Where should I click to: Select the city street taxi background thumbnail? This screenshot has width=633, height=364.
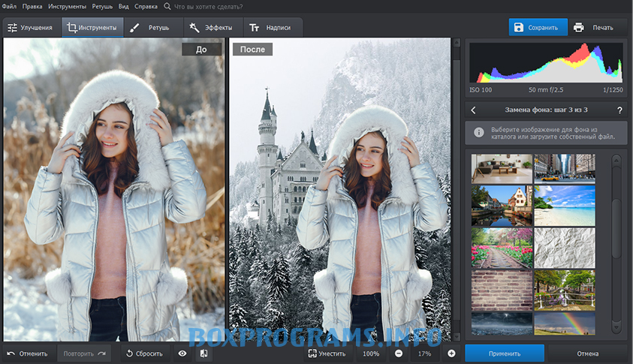pos(565,169)
